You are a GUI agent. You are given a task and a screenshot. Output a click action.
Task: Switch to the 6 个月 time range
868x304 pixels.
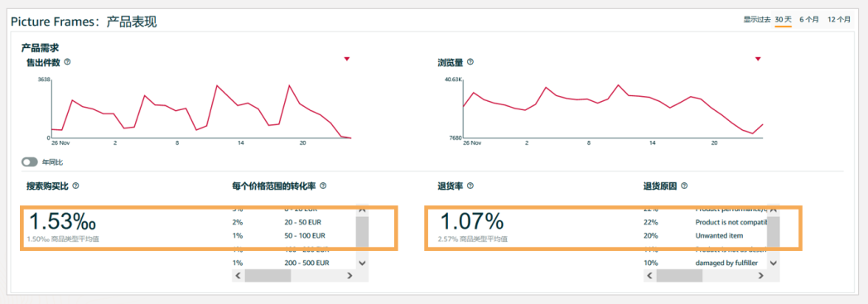coord(809,19)
